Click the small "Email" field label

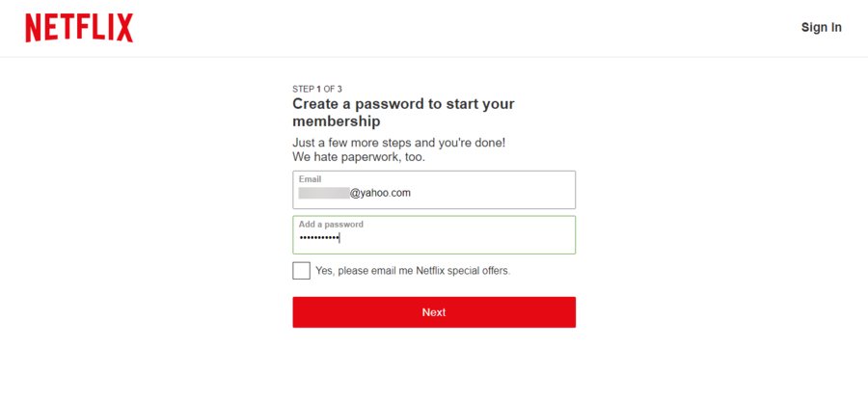click(310, 179)
